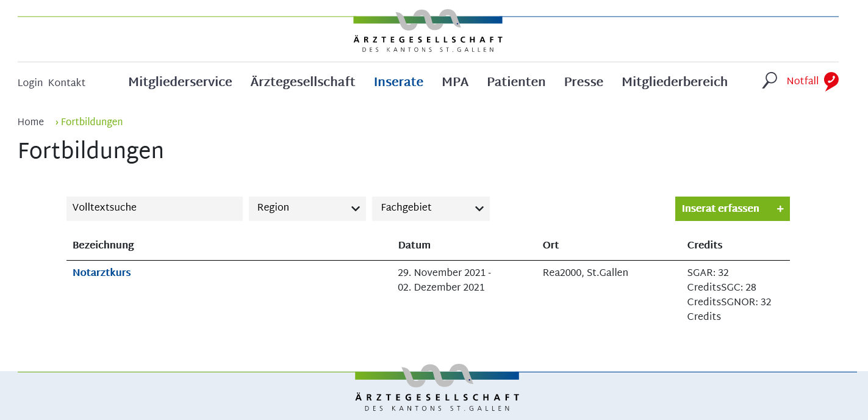This screenshot has width=868, height=420.
Task: Expand the Region dropdown
Action: [x=307, y=208]
